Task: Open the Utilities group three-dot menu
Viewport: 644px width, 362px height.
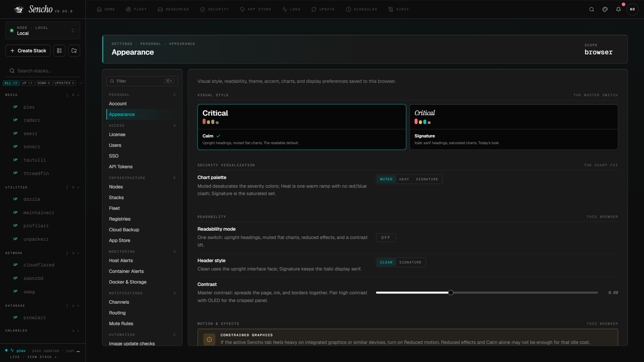Action: 67,187
